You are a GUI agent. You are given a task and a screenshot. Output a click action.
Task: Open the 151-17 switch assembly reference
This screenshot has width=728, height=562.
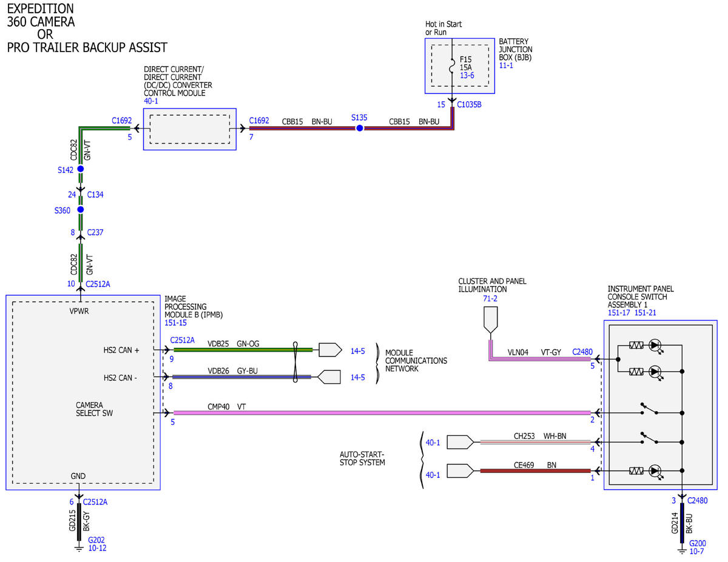point(619,313)
